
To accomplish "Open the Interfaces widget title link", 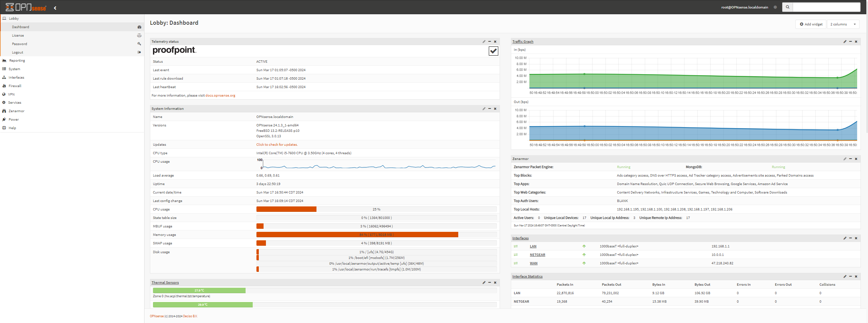I will pyautogui.click(x=520, y=238).
